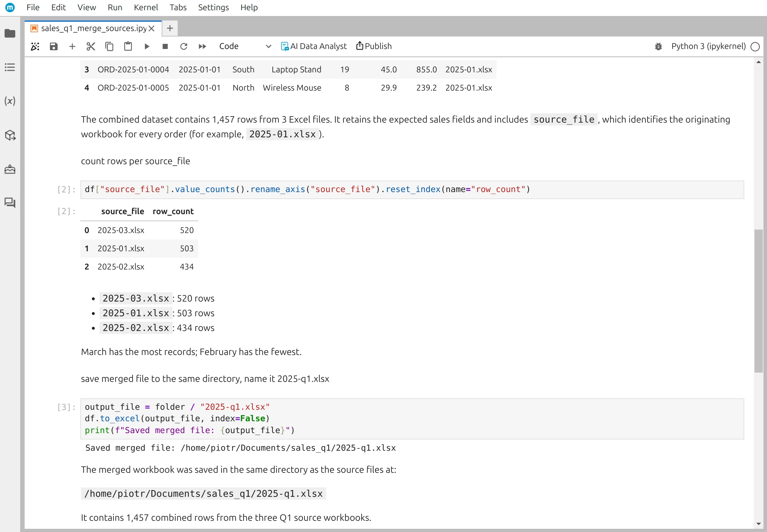Open the Help menu

(x=249, y=7)
